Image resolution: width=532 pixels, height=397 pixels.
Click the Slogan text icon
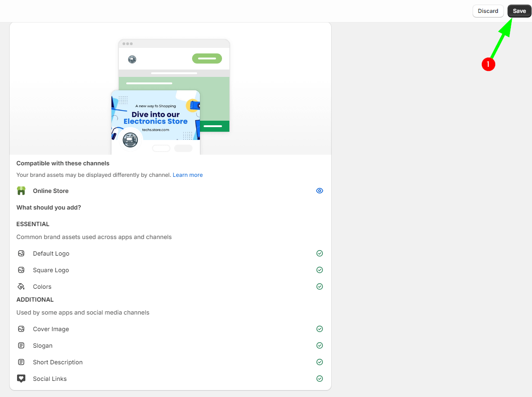[21, 345]
